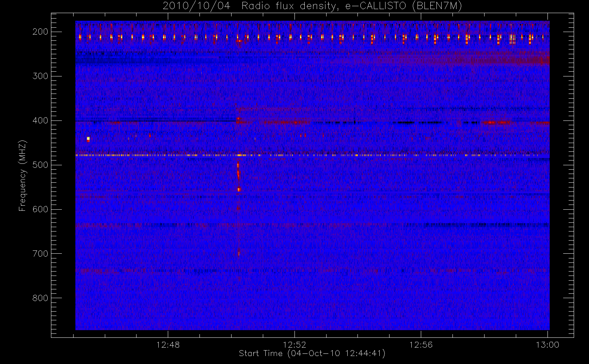589x364 pixels.
Task: Click the 12:48 time tick label
Action: tap(168, 345)
